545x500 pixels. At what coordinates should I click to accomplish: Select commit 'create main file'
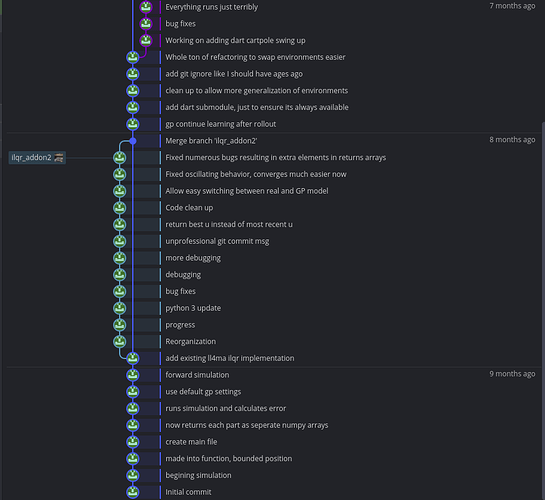coord(191,442)
